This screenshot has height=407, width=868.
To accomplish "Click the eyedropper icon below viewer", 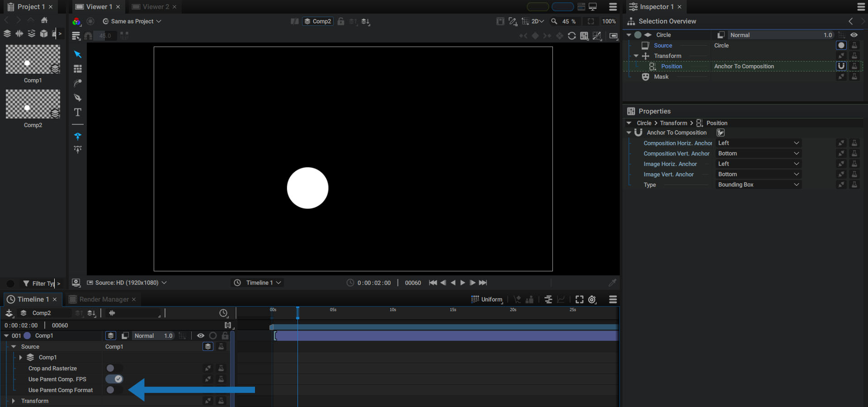I will tap(613, 283).
